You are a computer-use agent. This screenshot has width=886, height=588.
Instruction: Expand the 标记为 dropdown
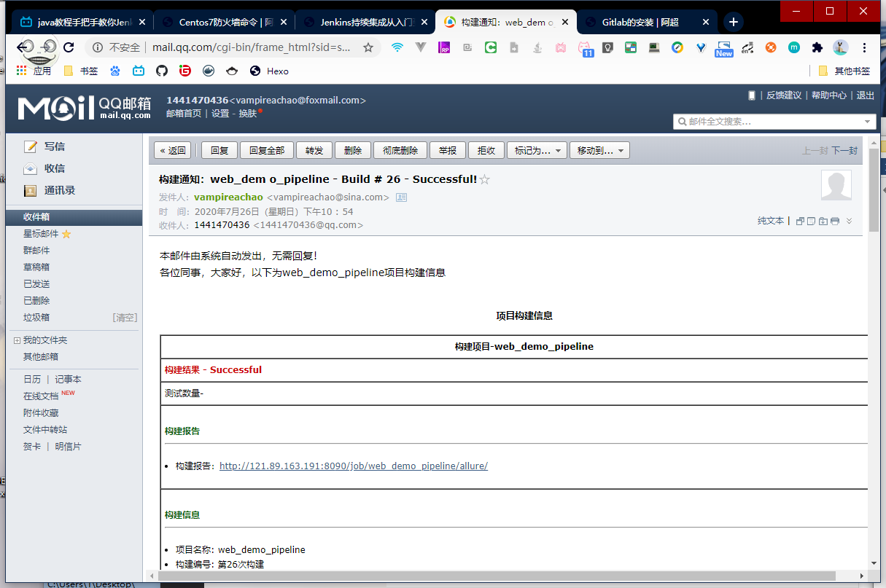pos(537,151)
